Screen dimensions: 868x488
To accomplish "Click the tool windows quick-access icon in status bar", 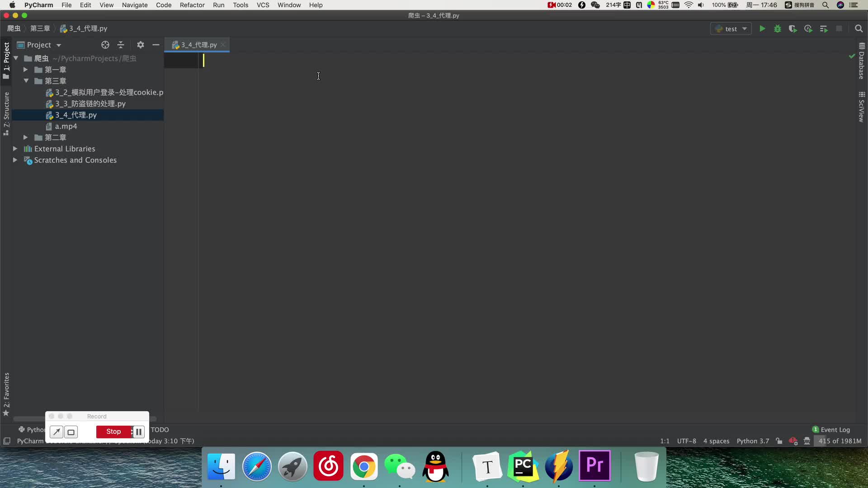I will (x=7, y=441).
